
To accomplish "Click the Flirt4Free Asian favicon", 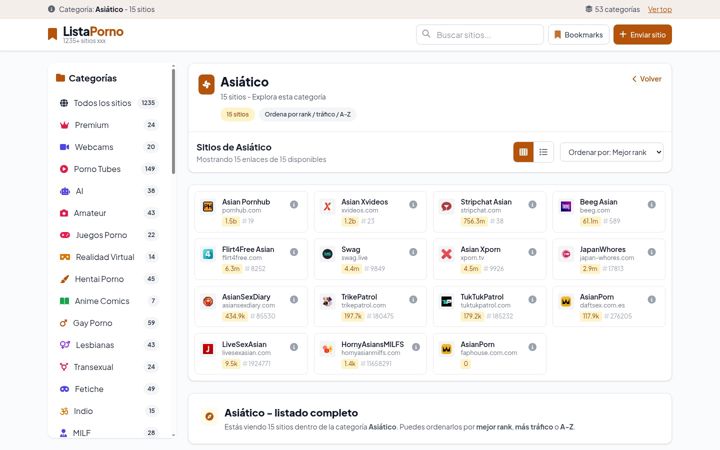I will coord(208,254).
